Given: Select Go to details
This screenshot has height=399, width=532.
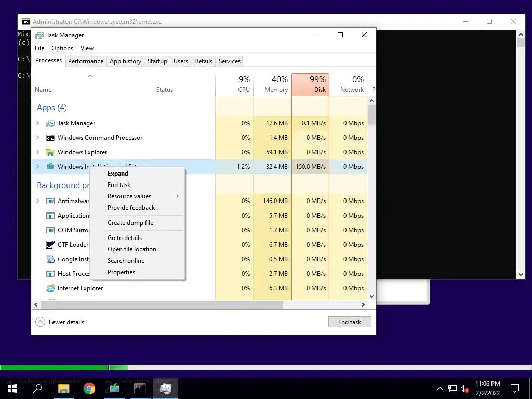Looking at the screenshot, I should 138,238.
